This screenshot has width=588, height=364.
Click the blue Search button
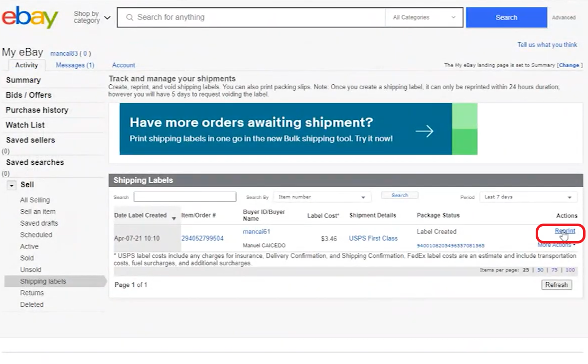point(506,17)
